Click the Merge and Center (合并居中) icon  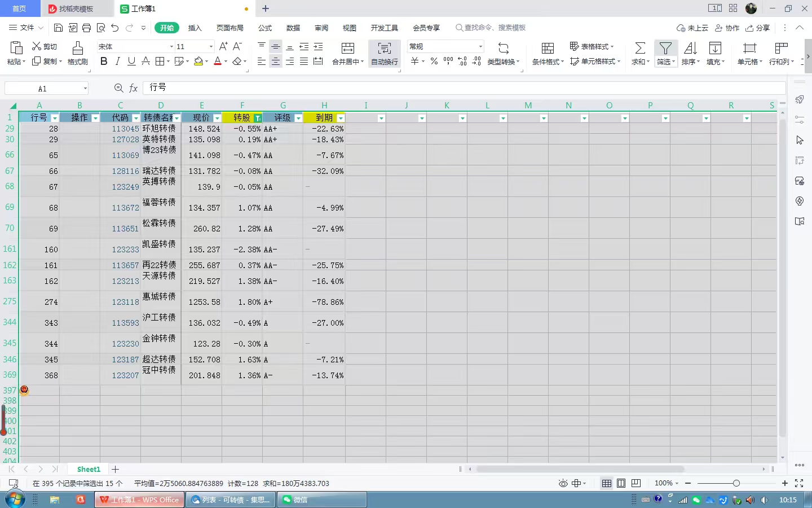348,49
